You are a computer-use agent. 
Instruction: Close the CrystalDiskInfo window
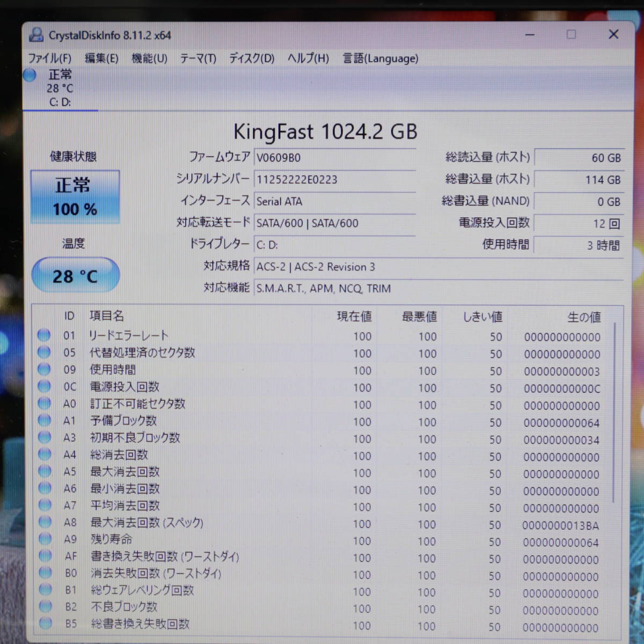[613, 34]
